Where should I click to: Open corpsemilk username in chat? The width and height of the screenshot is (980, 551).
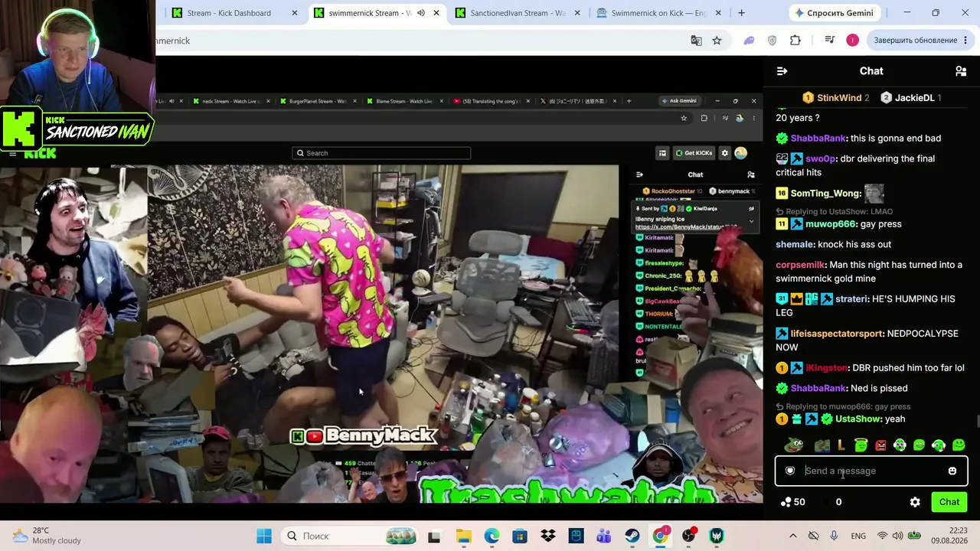pyautogui.click(x=801, y=265)
